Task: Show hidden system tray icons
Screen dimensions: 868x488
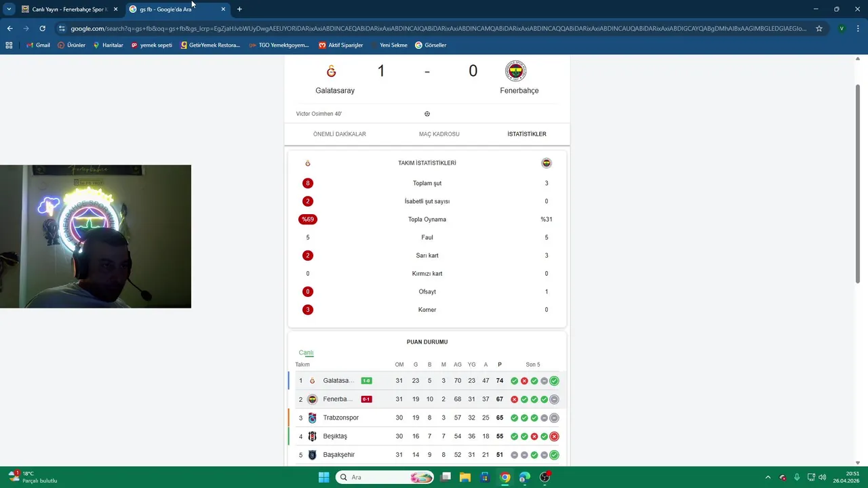Action: coord(768,477)
